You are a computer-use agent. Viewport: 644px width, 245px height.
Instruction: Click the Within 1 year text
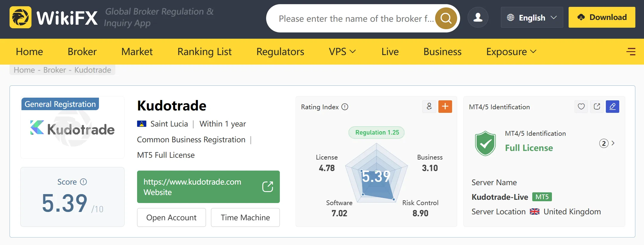click(x=223, y=124)
